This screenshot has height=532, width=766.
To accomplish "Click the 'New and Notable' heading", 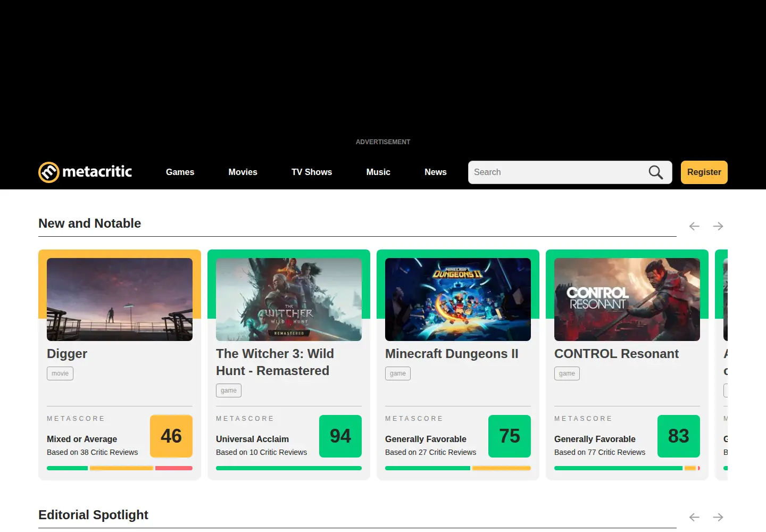I will (x=89, y=223).
